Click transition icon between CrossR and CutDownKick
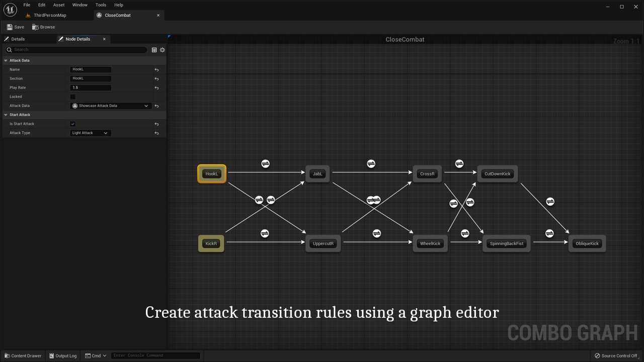The height and width of the screenshot is (362, 644). (459, 164)
